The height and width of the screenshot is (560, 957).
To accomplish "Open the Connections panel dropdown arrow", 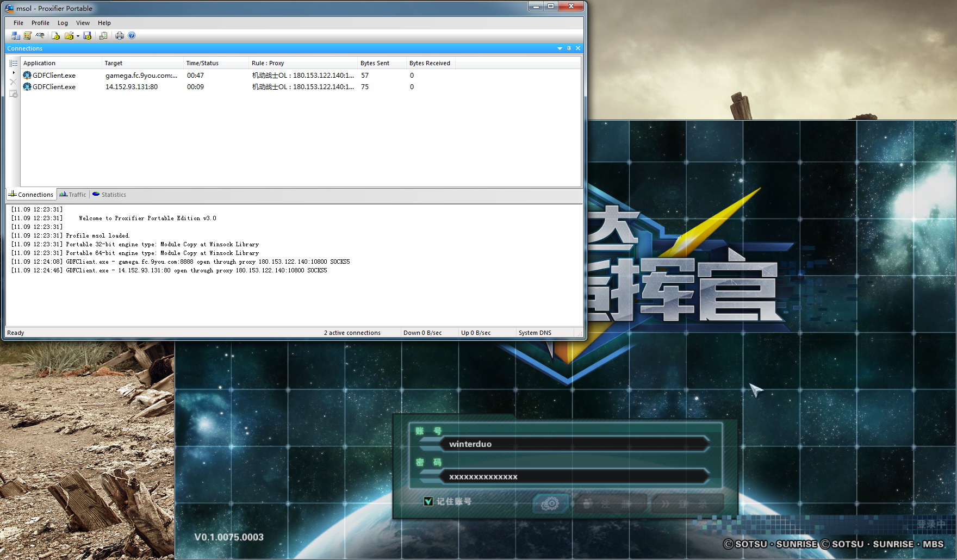I will coord(560,48).
